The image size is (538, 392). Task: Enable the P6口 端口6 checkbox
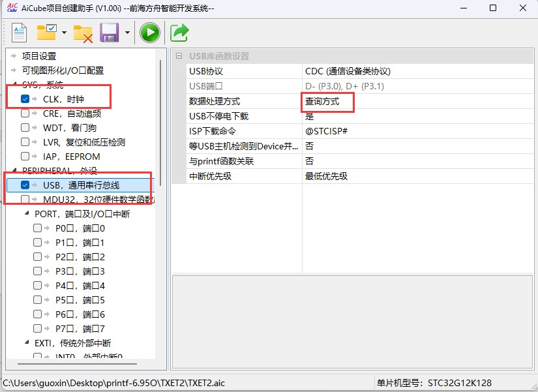click(x=37, y=314)
